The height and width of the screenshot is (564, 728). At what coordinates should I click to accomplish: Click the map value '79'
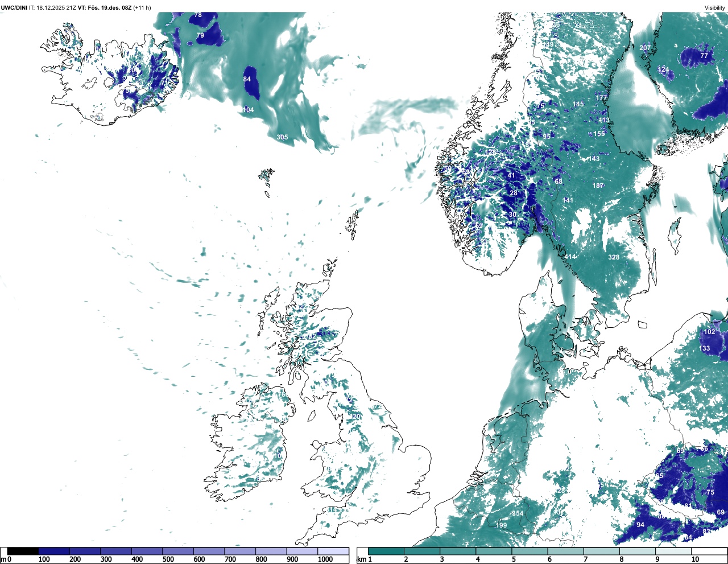click(x=200, y=35)
